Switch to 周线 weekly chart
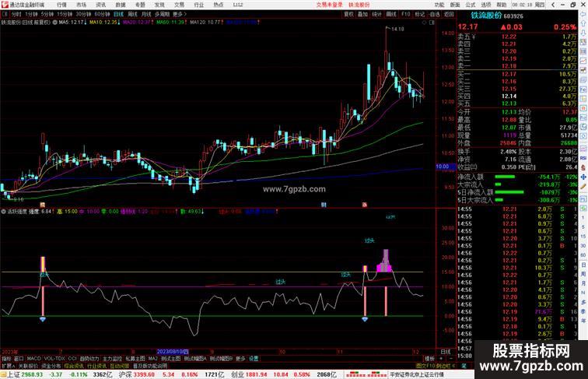The width and height of the screenshot is (588, 379). point(132,14)
